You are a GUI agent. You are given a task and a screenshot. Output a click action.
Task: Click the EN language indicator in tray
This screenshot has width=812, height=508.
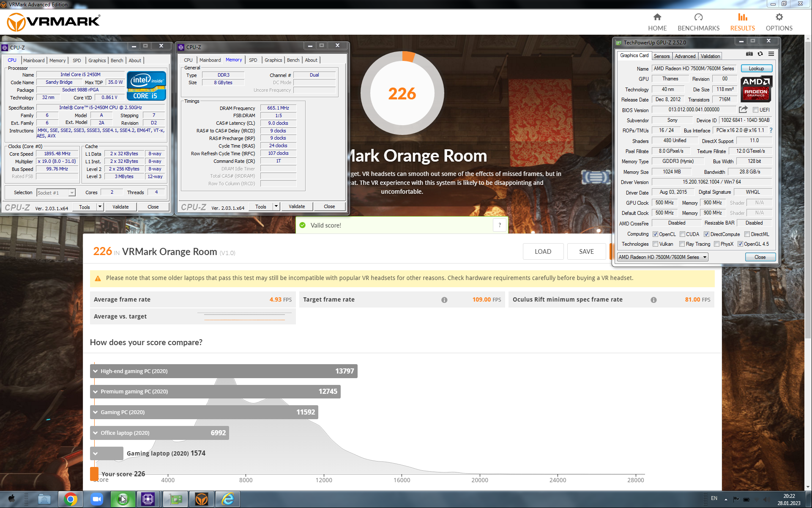[x=714, y=498]
